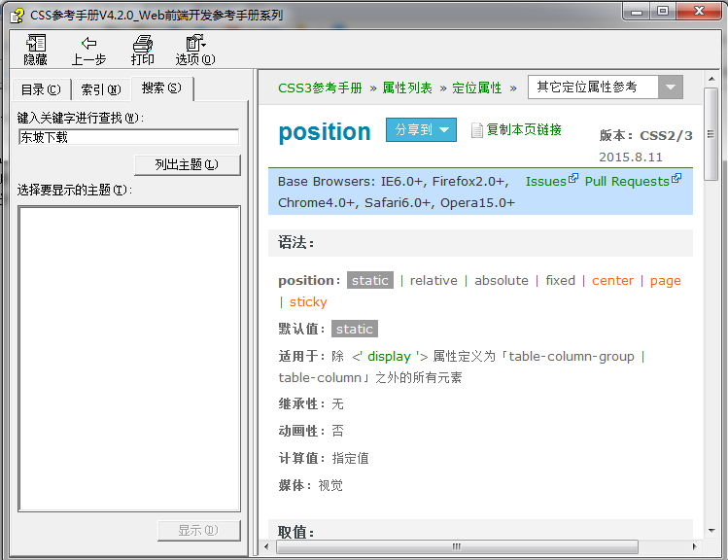This screenshot has width=728, height=560.
Task: Click the default value static badge
Action: pos(355,329)
